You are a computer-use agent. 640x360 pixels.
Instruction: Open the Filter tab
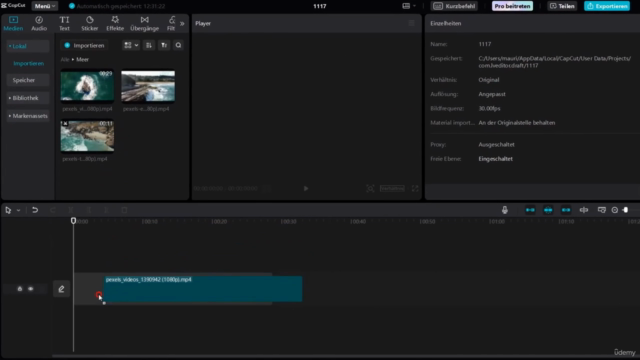[x=171, y=23]
